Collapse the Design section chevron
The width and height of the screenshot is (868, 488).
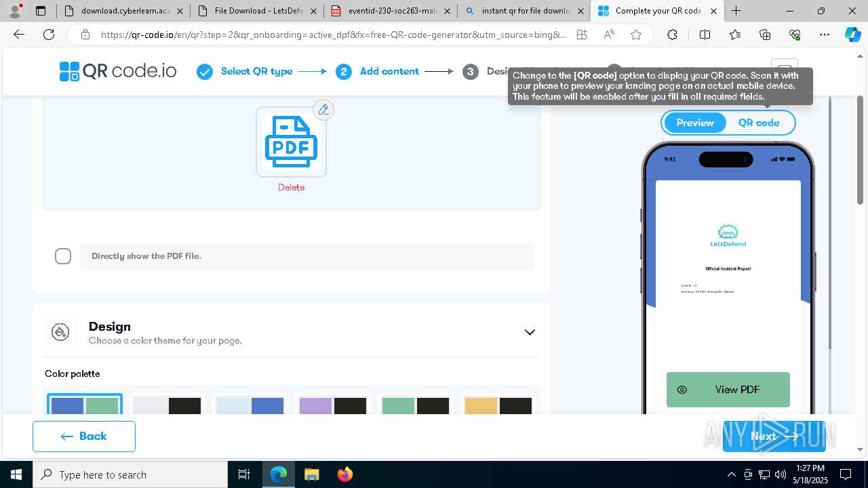pyautogui.click(x=530, y=332)
